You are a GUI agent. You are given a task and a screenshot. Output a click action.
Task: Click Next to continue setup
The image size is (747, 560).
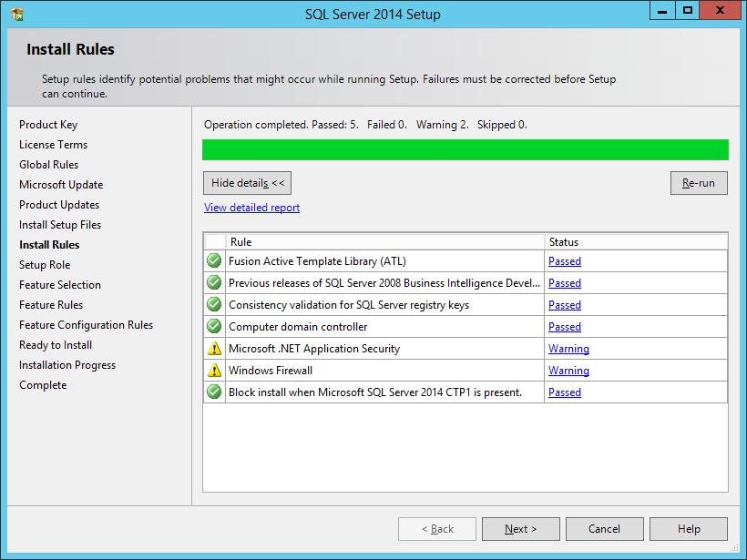[x=520, y=529]
